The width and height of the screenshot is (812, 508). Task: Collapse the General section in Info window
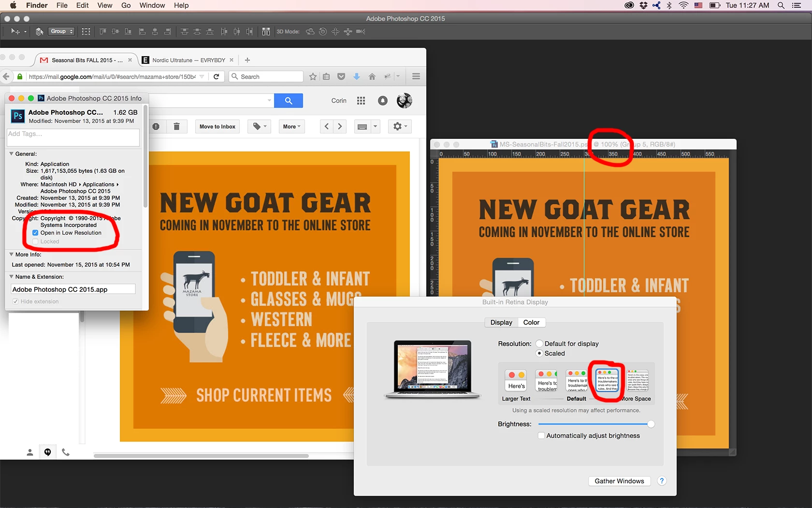11,154
